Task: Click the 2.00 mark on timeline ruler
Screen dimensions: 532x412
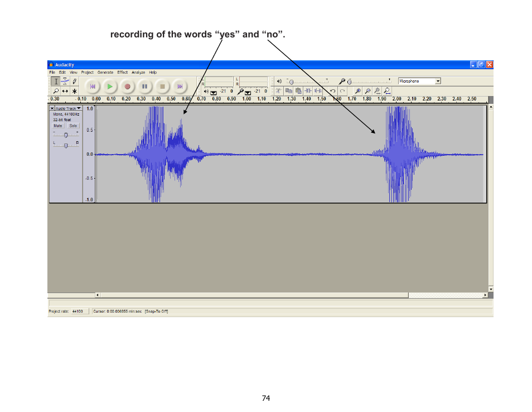Action: [x=396, y=99]
